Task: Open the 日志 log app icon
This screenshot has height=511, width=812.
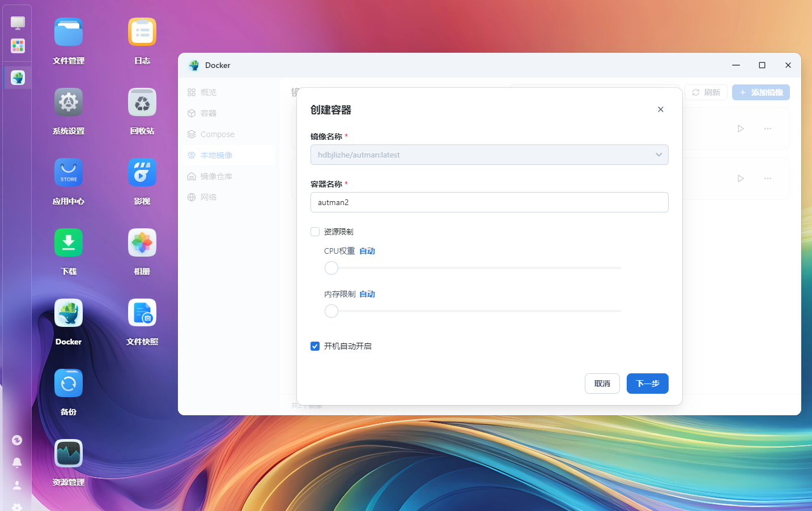Action: point(142,32)
